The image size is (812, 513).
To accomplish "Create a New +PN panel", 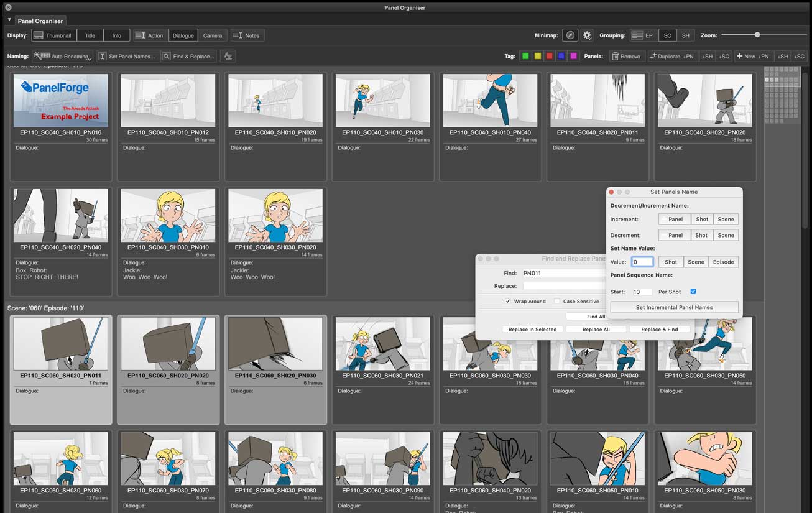I will point(754,56).
